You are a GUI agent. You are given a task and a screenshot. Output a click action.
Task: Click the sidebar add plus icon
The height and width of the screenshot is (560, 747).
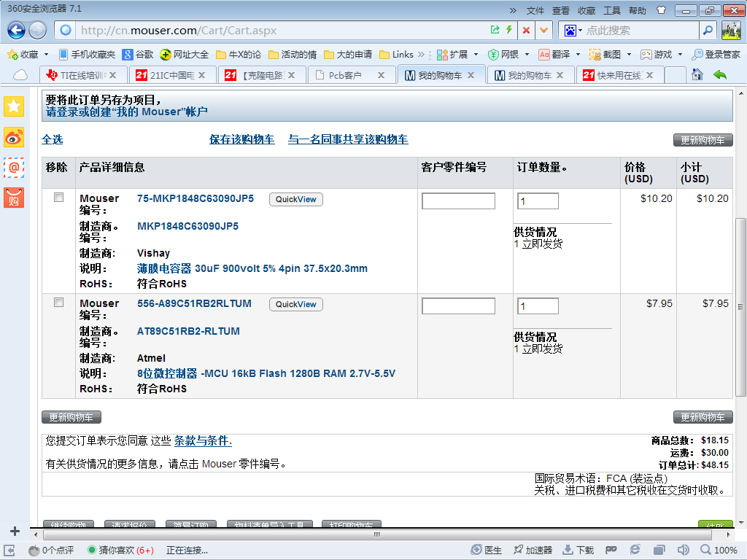[15, 531]
